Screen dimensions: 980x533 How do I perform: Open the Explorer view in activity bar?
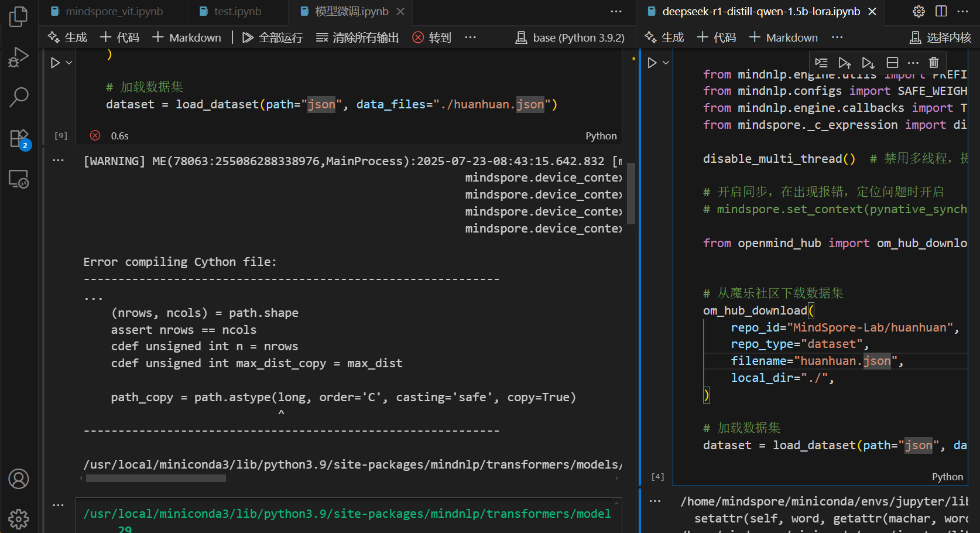pyautogui.click(x=19, y=16)
